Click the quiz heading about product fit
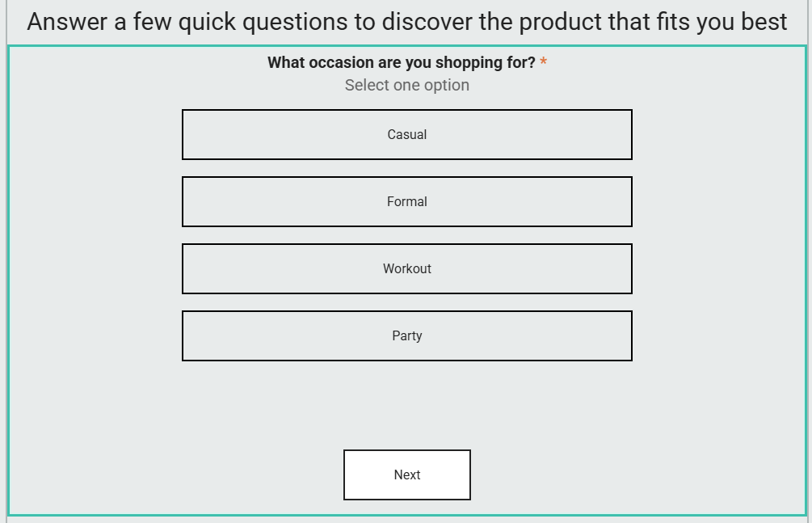 tap(406, 22)
